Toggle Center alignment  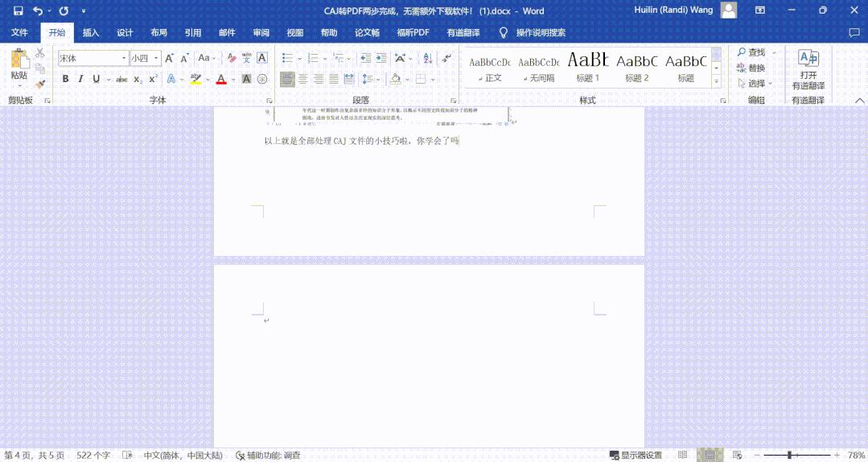[x=302, y=79]
